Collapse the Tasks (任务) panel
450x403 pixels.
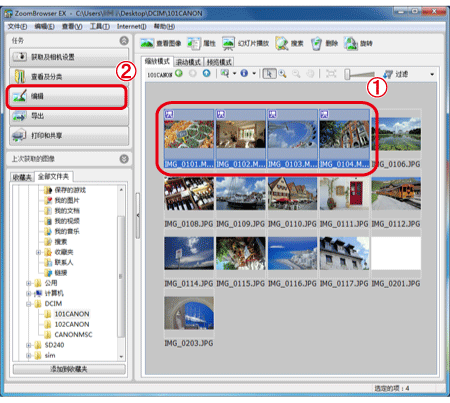pyautogui.click(x=124, y=41)
